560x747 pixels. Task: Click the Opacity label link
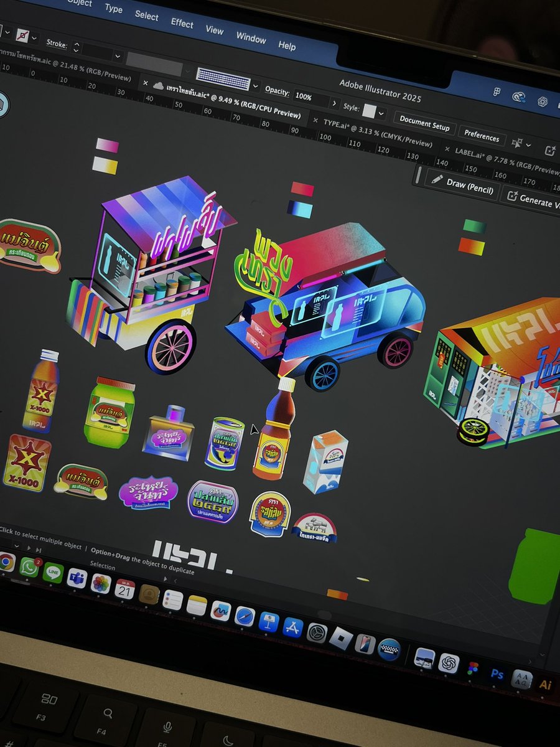[277, 90]
